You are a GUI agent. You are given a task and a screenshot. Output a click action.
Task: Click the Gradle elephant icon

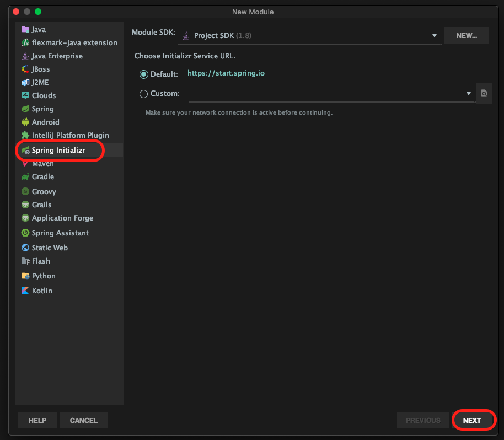(25, 176)
